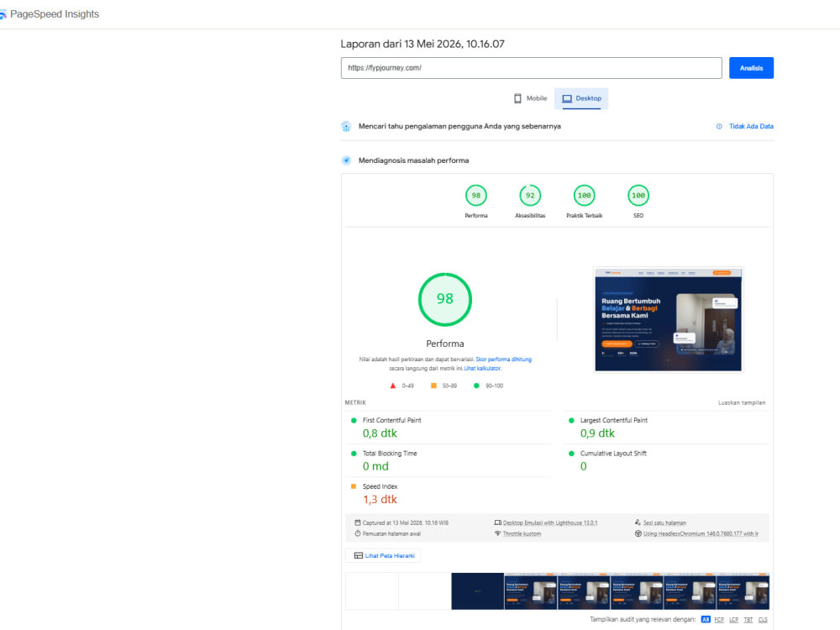Open the first blank filmstrip frame
The width and height of the screenshot is (840, 630).
[372, 591]
